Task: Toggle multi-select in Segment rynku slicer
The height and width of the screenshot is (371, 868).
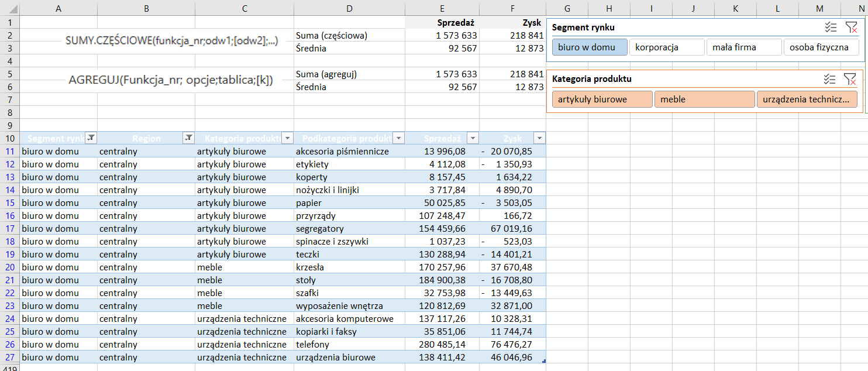Action: (x=830, y=27)
